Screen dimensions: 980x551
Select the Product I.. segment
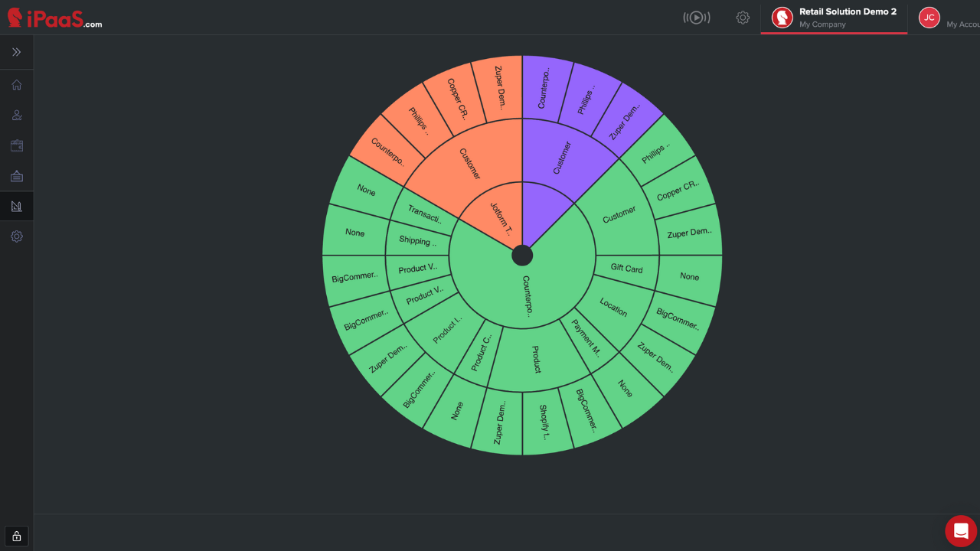coord(446,331)
